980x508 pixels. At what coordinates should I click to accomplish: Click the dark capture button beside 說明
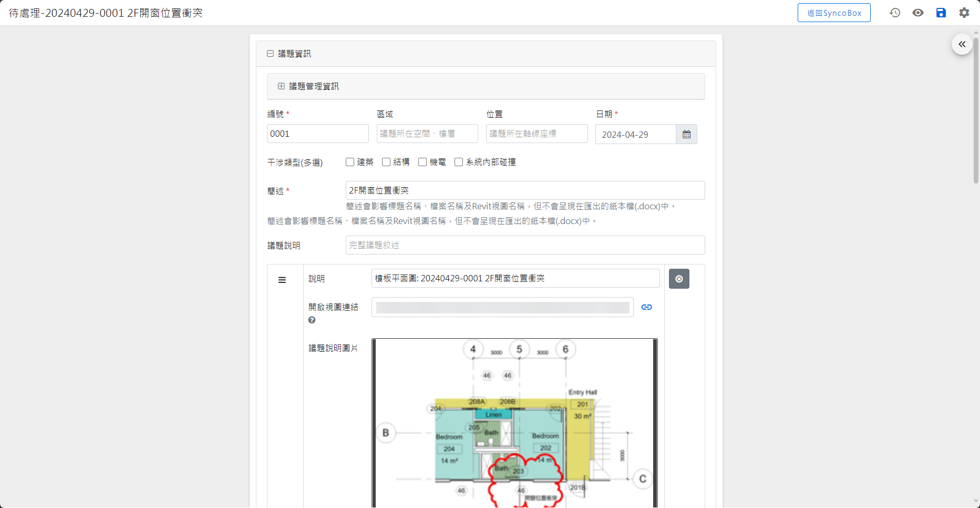coord(679,279)
